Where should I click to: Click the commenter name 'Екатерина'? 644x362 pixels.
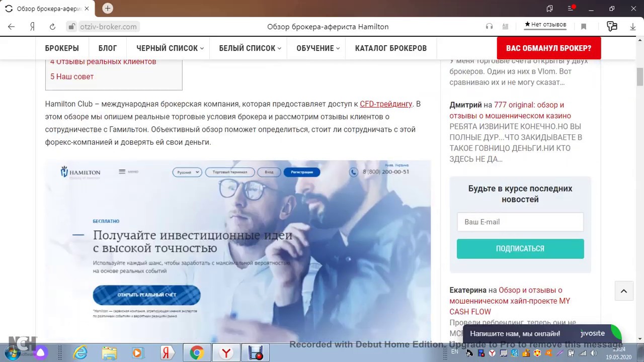coord(468,290)
